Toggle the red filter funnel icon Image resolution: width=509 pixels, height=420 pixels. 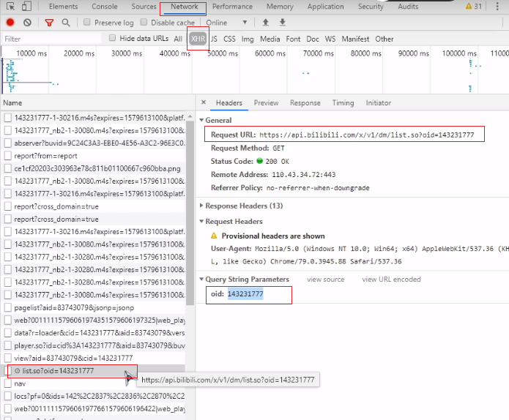(x=49, y=23)
